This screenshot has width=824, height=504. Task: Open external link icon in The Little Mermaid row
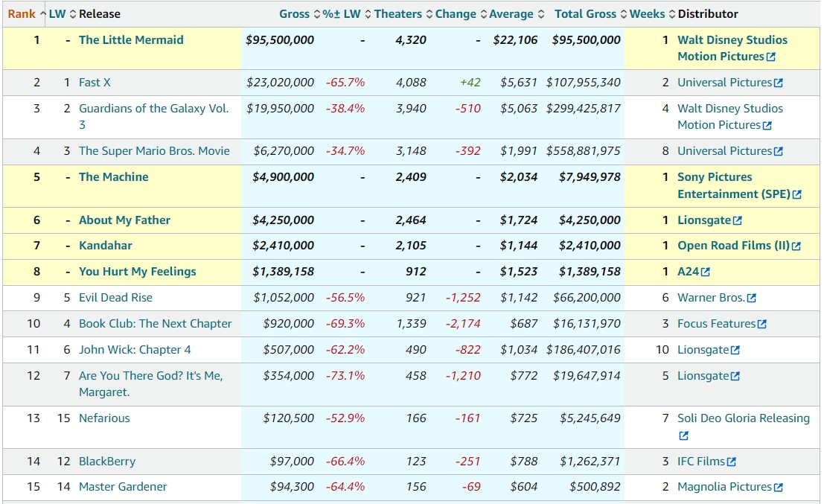coord(771,57)
